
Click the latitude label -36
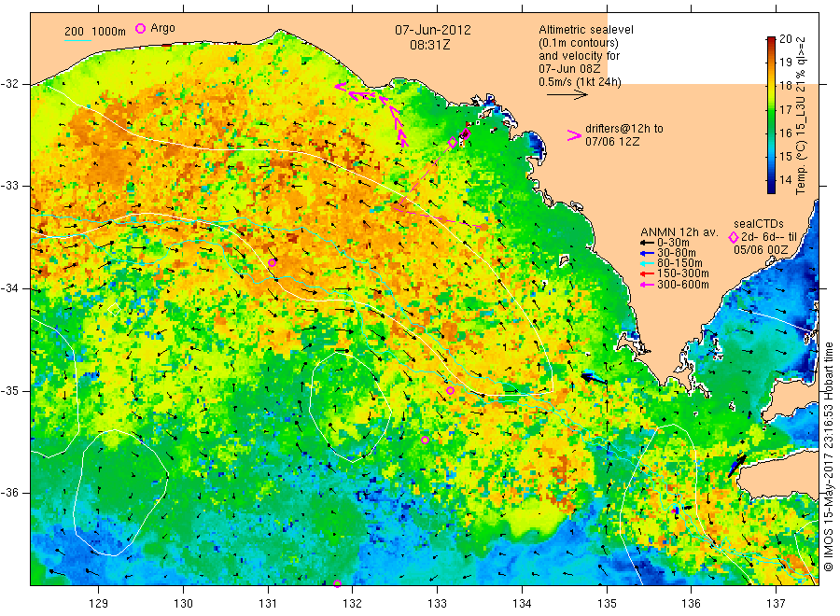9,493
